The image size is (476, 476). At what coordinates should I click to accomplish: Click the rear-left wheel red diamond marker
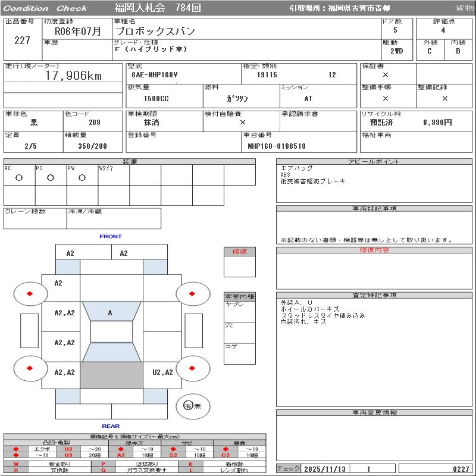pyautogui.click(x=30, y=368)
